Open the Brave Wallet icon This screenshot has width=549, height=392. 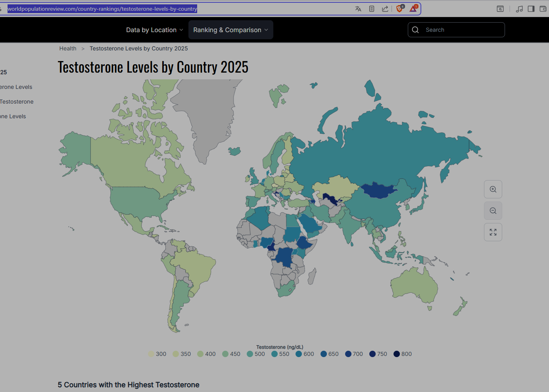click(543, 9)
